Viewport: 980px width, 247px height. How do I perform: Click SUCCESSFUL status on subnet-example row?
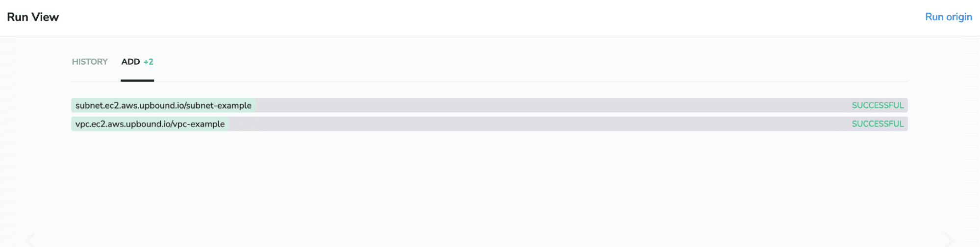(878, 105)
